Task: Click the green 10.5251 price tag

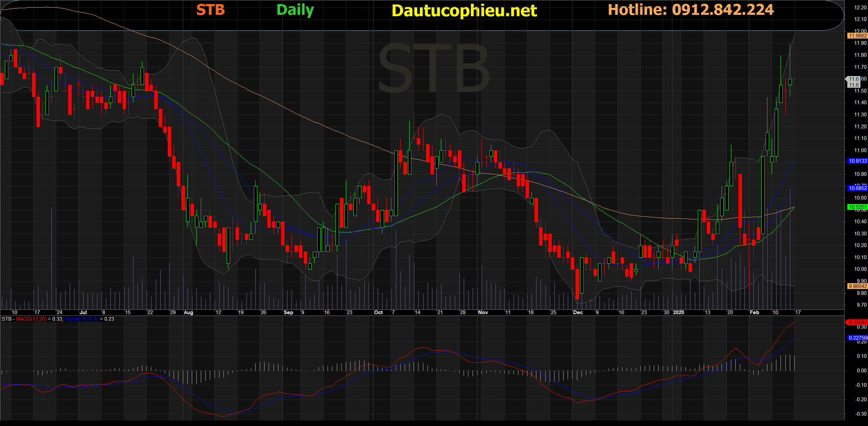Action: click(857, 207)
